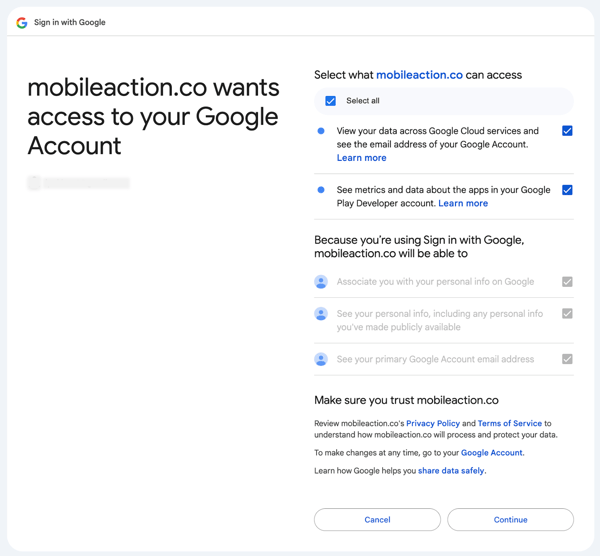This screenshot has width=600, height=556.
Task: Click 'Because you're using Sign in with Google' heading
Action: 419,247
